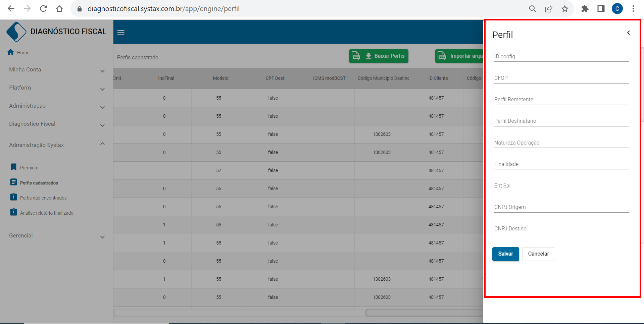The image size is (644, 324).
Task: Focus the Perfil Remetente field
Action: click(x=561, y=99)
